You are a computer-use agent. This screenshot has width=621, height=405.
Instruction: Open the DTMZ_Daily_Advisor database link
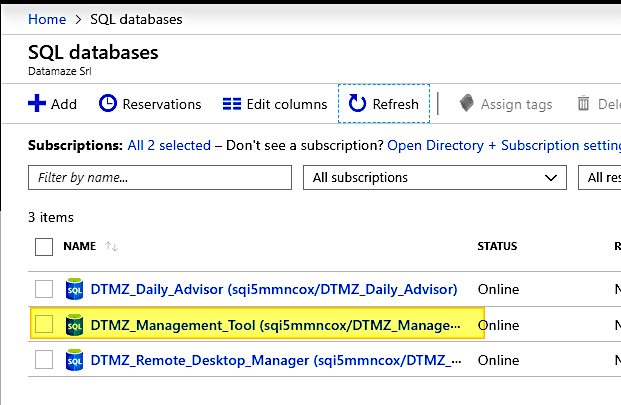pos(274,289)
